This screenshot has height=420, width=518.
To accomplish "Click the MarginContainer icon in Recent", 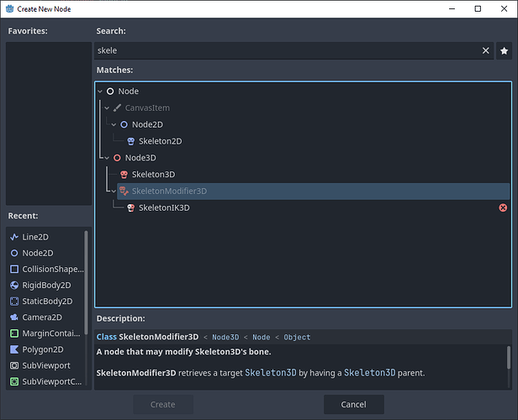I will click(x=14, y=333).
